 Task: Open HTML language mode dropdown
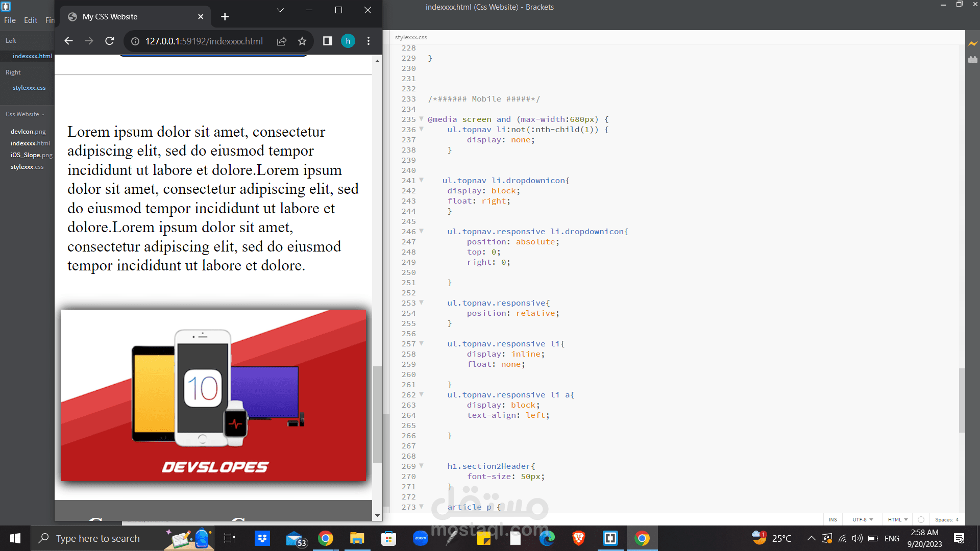tap(897, 519)
